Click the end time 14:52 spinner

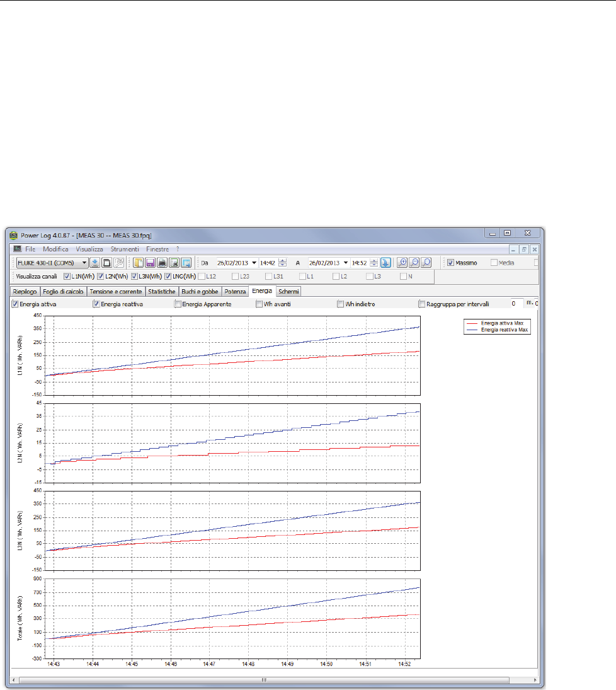pyautogui.click(x=374, y=263)
